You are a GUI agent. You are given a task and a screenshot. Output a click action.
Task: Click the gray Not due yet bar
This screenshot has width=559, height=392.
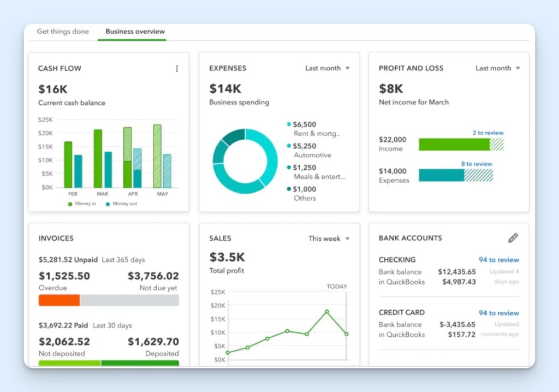pyautogui.click(x=129, y=300)
